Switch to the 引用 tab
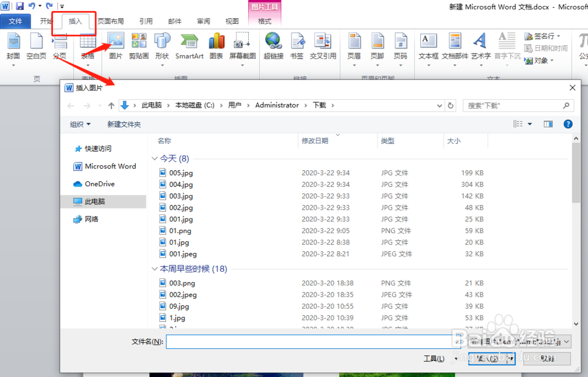 [x=146, y=21]
